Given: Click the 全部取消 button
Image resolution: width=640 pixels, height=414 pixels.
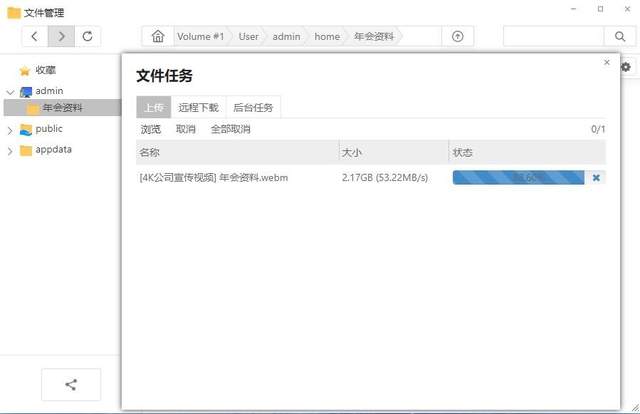Looking at the screenshot, I should tap(231, 129).
